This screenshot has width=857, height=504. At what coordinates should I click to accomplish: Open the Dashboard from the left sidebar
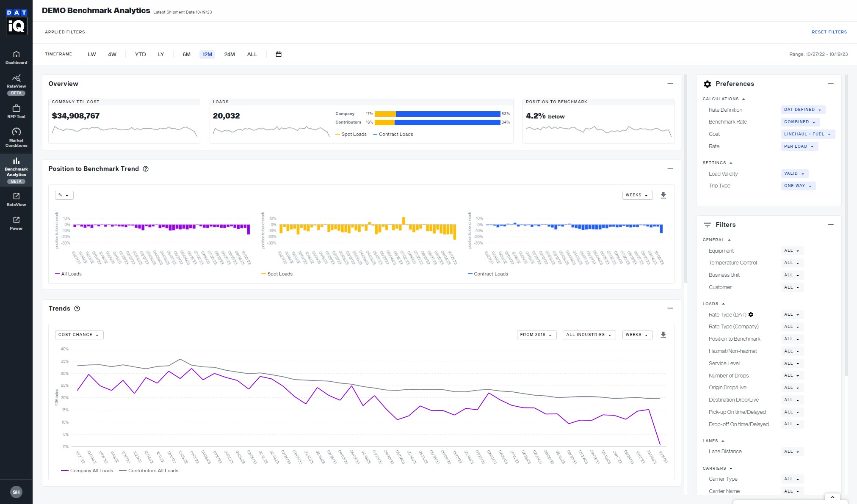click(x=16, y=57)
